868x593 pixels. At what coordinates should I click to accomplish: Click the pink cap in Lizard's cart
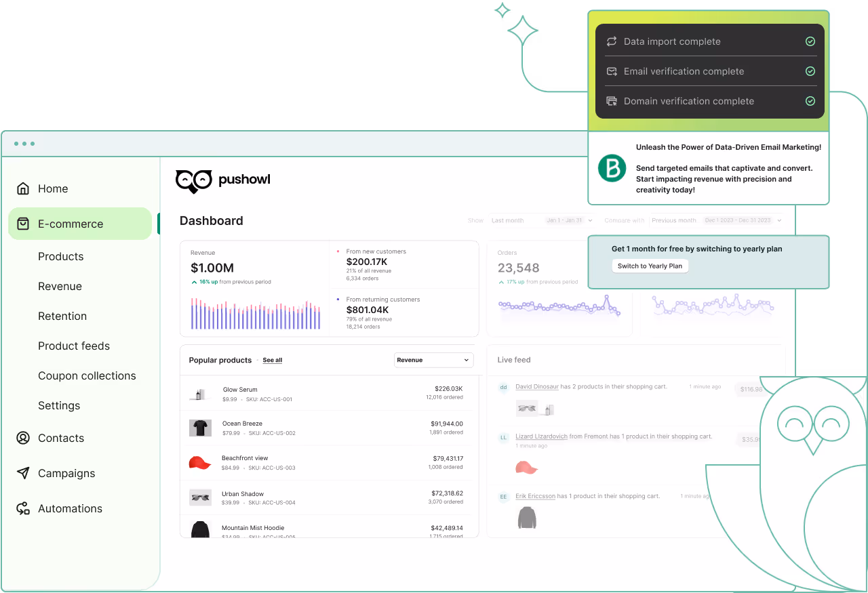tap(526, 468)
